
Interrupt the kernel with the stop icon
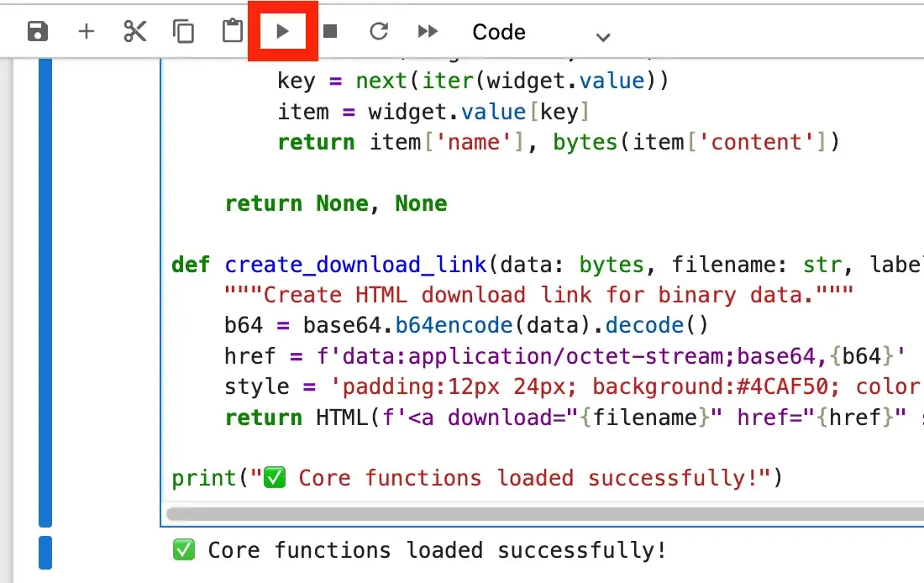[x=330, y=30]
